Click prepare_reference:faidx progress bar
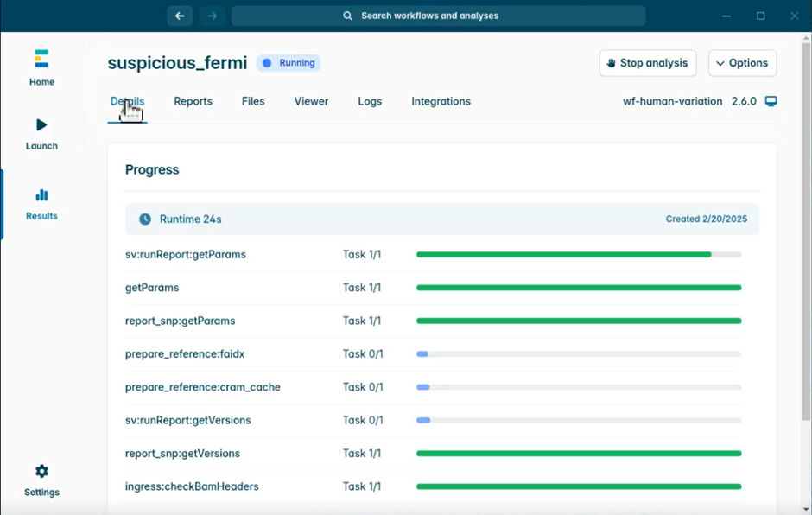Screen dimensions: 812x515 click(x=579, y=354)
